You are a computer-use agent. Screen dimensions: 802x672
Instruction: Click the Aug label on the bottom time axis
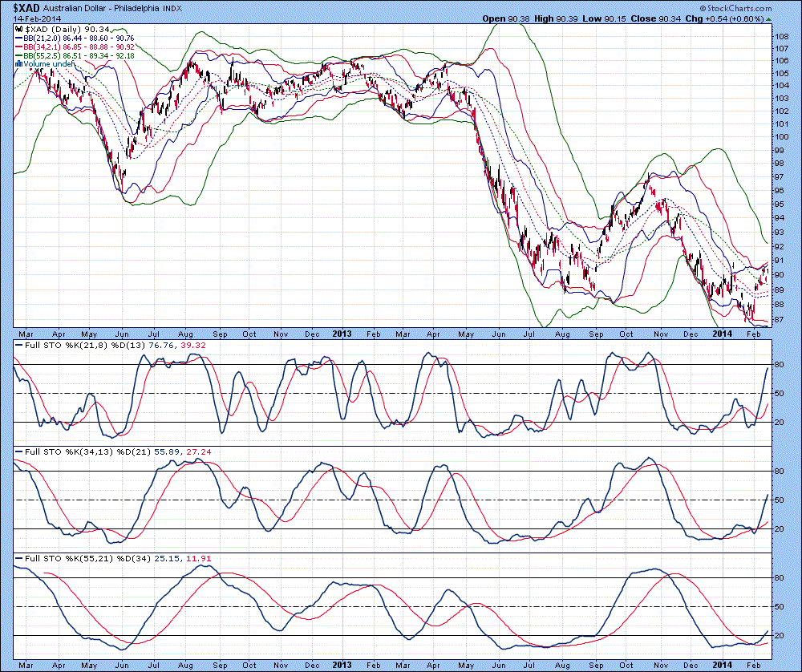187,666
